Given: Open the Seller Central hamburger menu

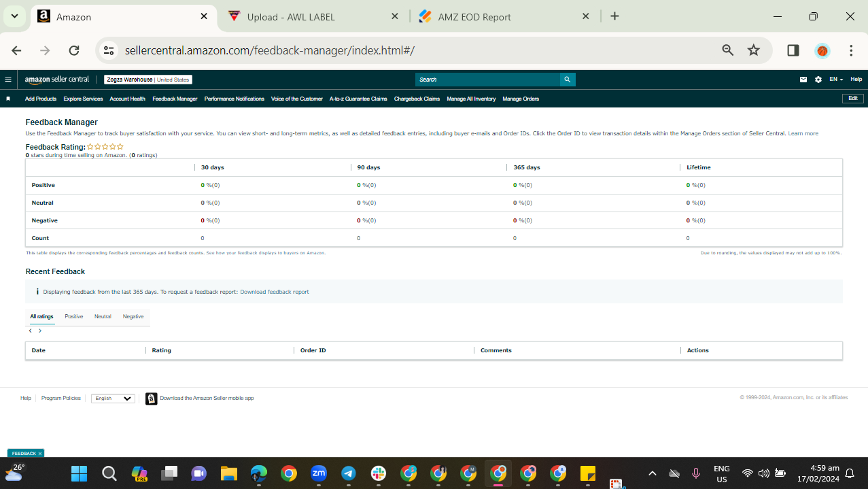Looking at the screenshot, I should [x=8, y=80].
